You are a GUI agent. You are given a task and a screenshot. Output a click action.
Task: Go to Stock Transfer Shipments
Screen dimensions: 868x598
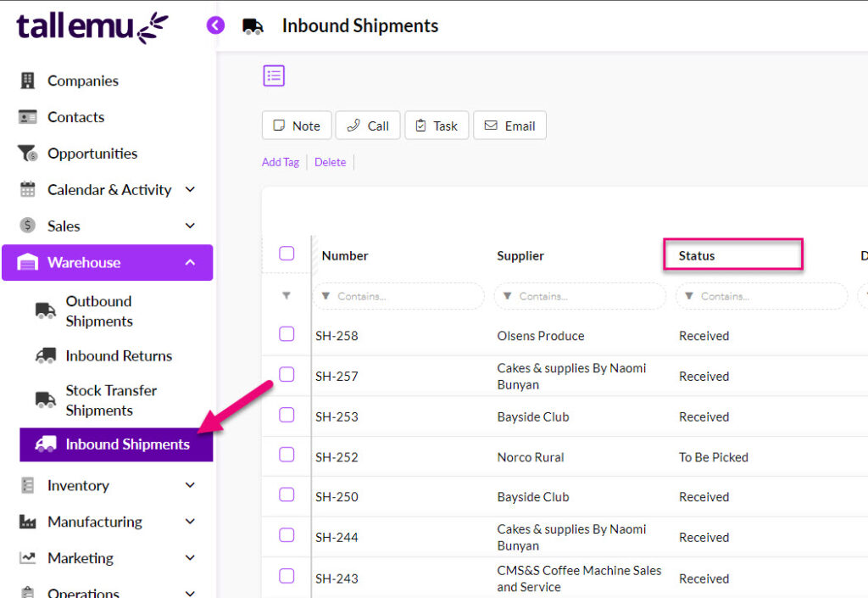coord(111,400)
